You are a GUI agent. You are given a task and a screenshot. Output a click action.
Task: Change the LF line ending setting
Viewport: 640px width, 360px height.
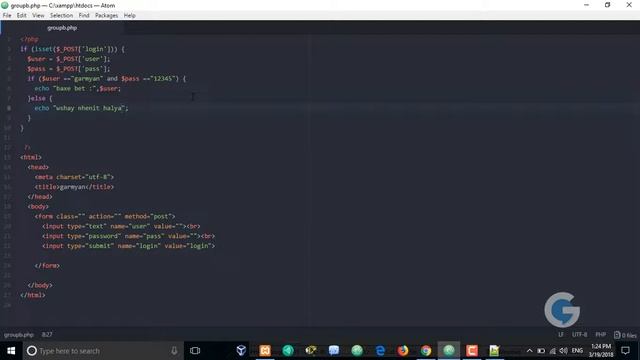561,335
